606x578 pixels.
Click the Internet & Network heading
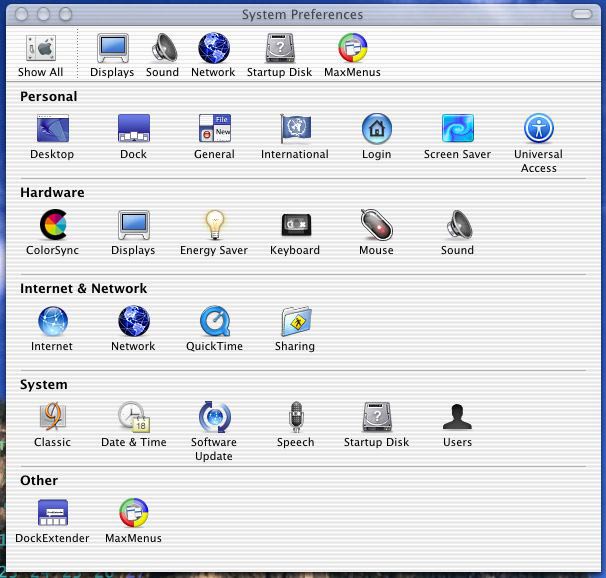tap(83, 289)
